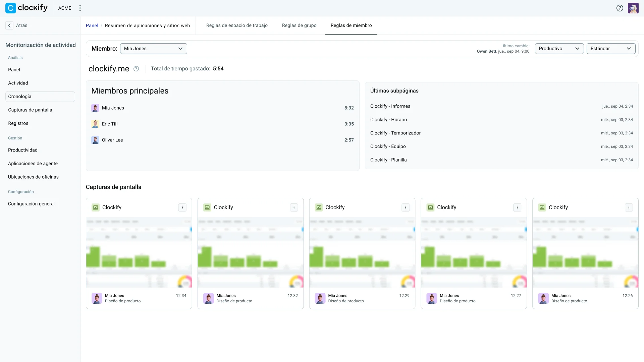Click Mia Jones avatar on the 12:26 card
The image size is (644, 362).
(543, 298)
